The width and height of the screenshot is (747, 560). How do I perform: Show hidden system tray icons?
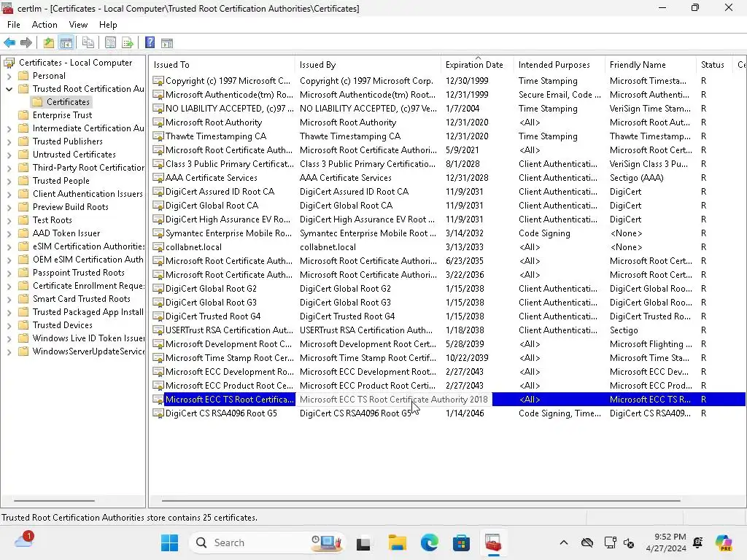tap(564, 542)
